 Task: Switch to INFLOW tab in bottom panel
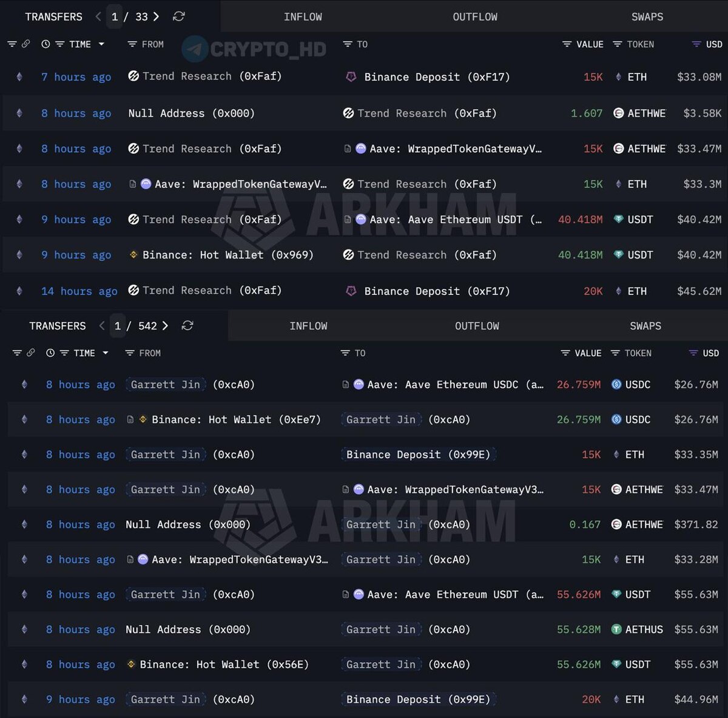click(308, 326)
